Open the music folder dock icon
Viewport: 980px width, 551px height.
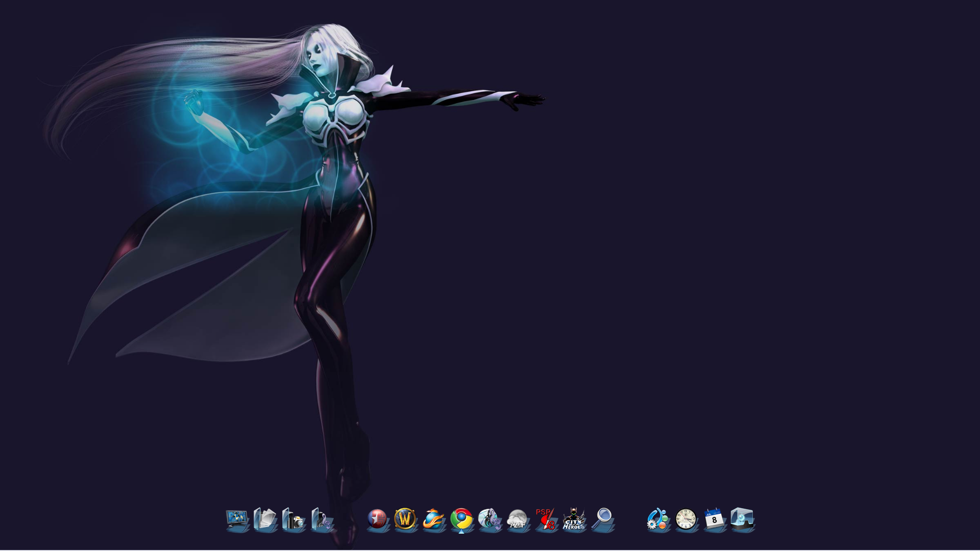tap(322, 519)
